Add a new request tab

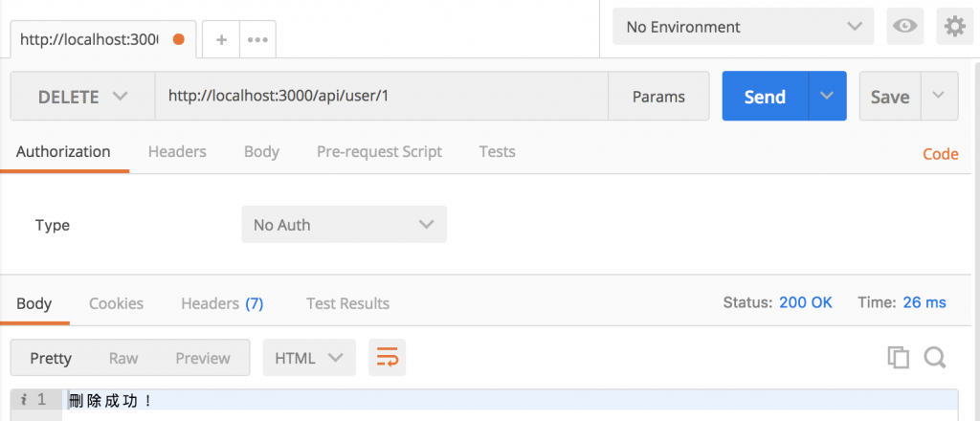tap(221, 40)
